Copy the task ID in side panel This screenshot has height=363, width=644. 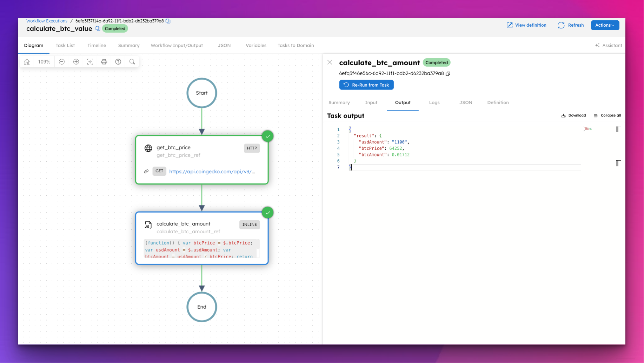pyautogui.click(x=448, y=73)
